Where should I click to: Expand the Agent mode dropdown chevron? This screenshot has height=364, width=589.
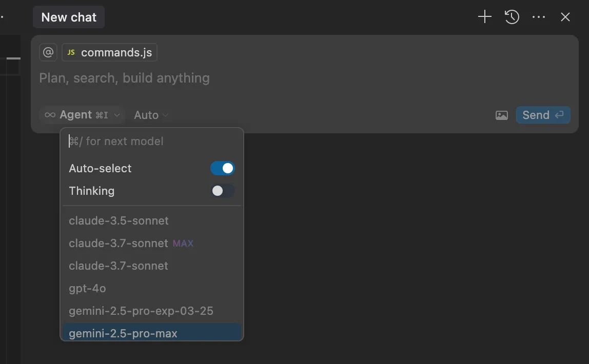click(x=117, y=115)
